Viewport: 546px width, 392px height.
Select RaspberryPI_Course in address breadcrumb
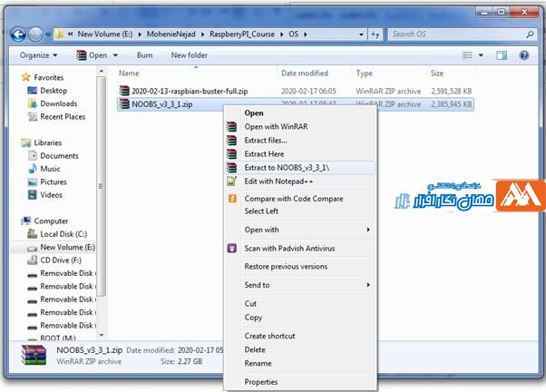241,34
